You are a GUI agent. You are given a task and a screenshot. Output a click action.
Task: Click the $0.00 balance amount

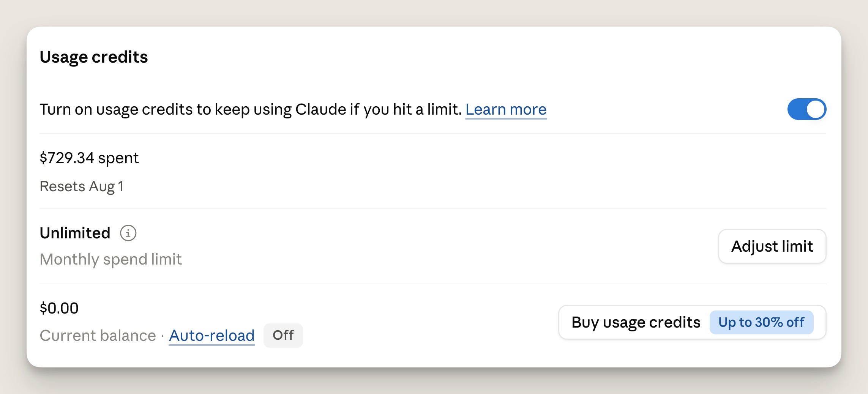point(59,308)
